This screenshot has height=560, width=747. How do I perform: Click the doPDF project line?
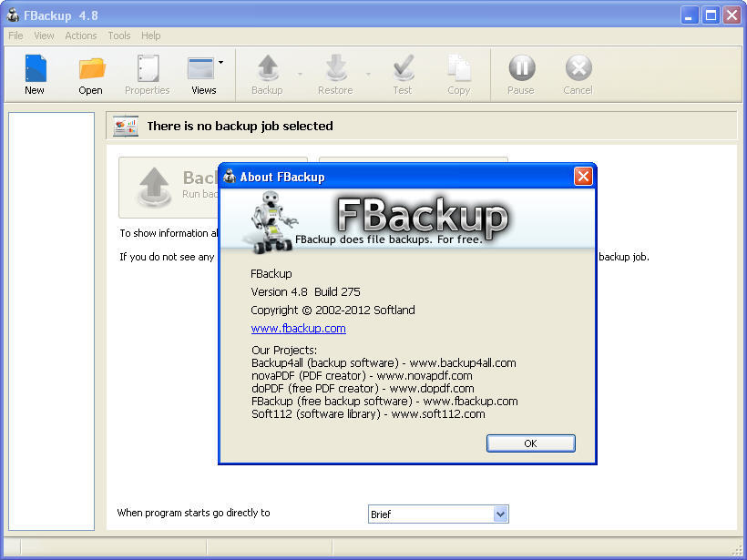pyautogui.click(x=363, y=389)
